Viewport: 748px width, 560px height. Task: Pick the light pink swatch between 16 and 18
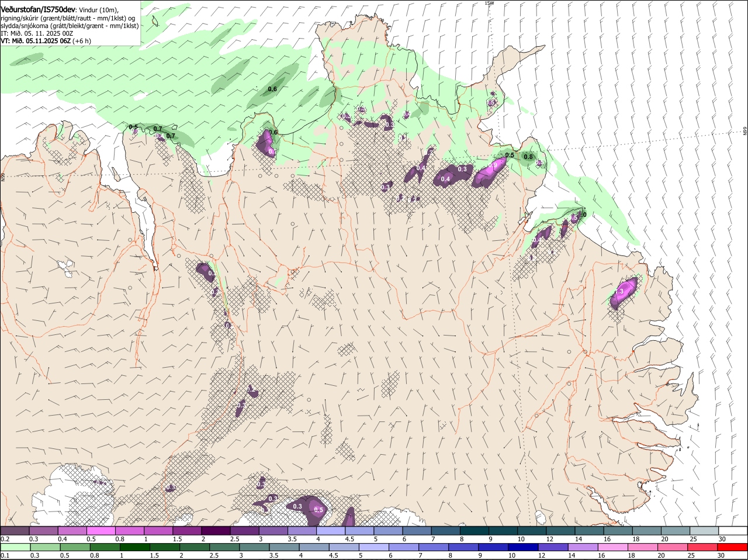(x=614, y=547)
